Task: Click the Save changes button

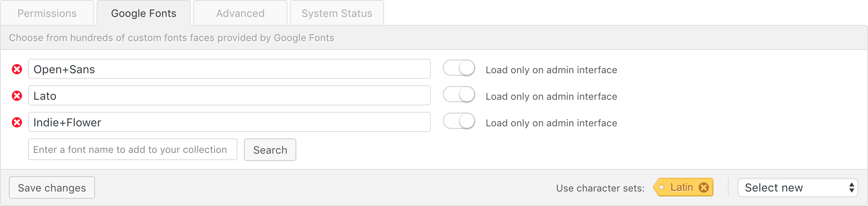Action: [x=52, y=187]
